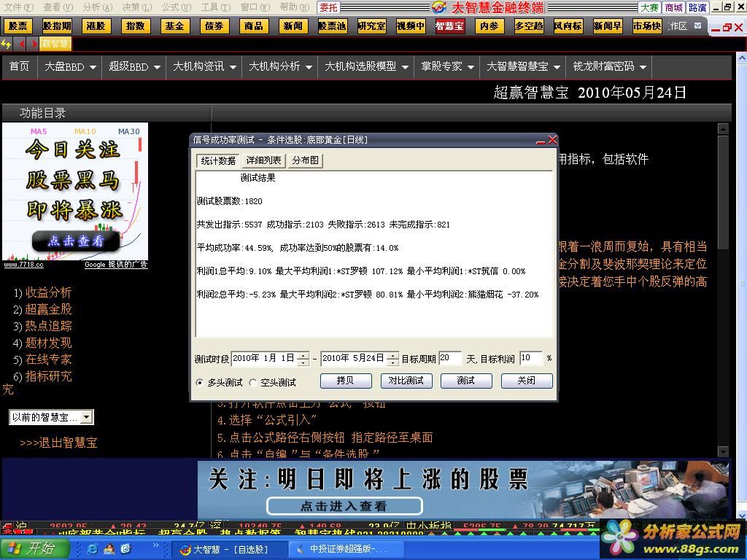Open the 公式 menu
Screen dimensions: 747x560
point(177,7)
